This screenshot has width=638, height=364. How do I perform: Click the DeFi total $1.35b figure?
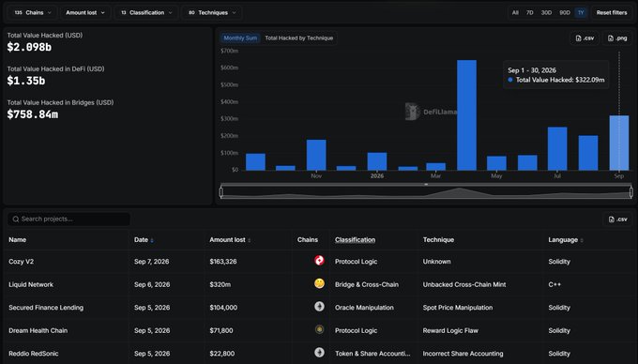(x=26, y=81)
